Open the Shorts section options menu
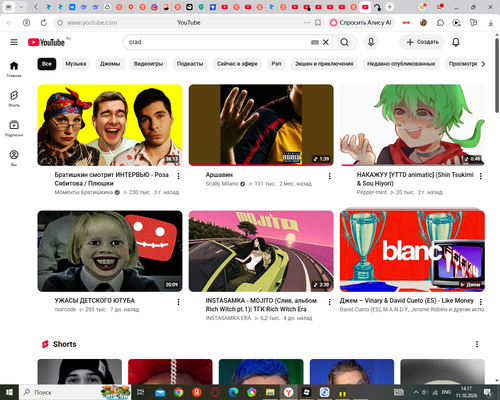 (477, 344)
